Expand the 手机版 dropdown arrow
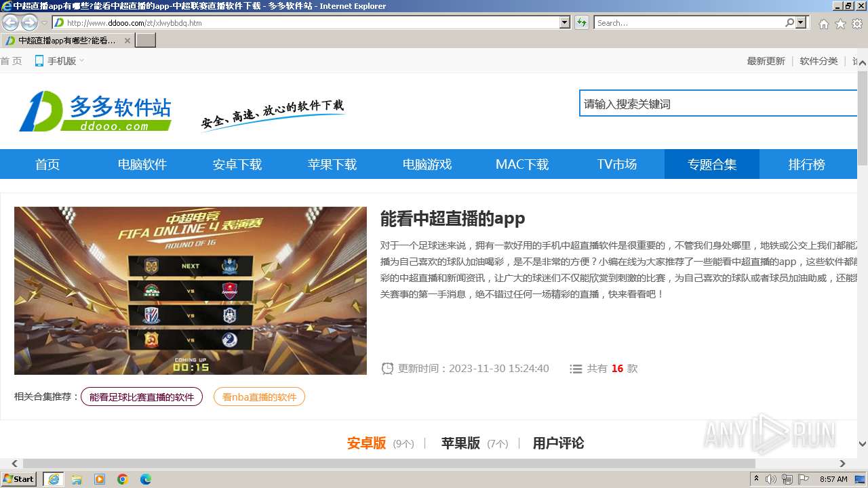The width and height of the screenshot is (868, 488). pos(82,61)
